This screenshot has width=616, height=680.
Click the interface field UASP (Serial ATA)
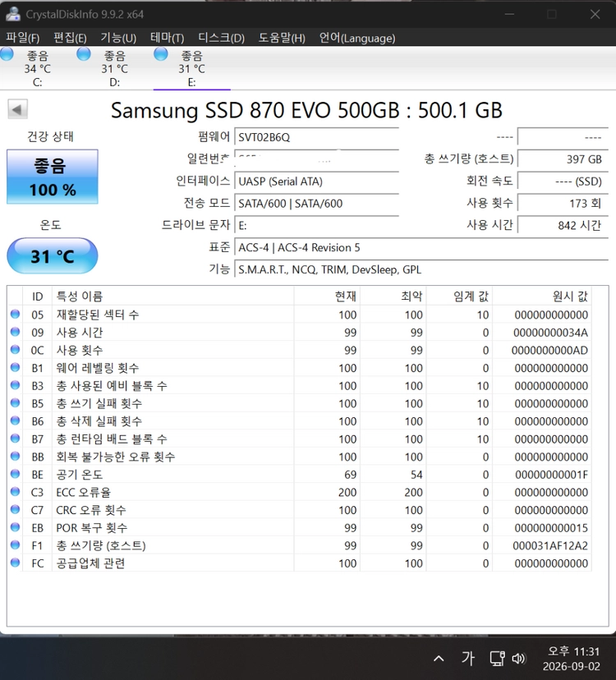[316, 181]
